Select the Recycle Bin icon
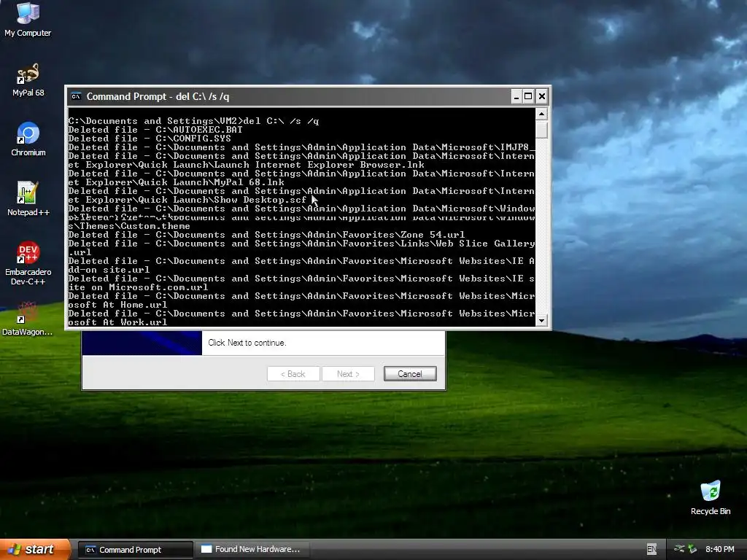 click(x=711, y=497)
